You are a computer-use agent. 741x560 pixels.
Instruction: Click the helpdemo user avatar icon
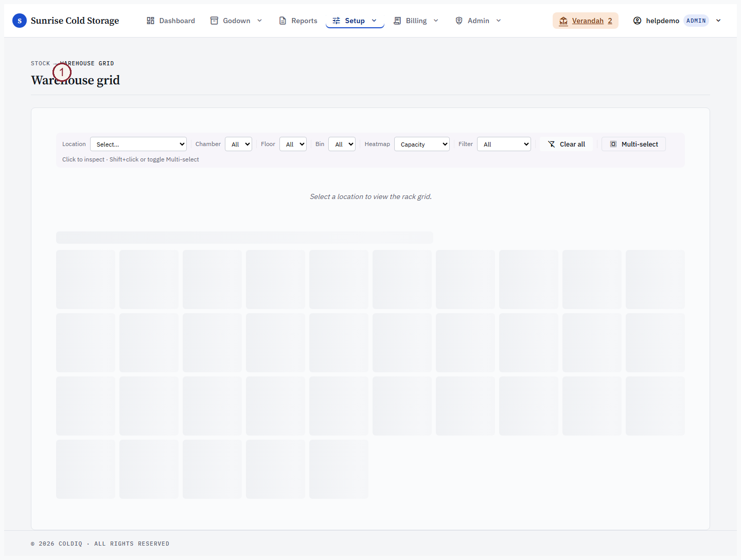pyautogui.click(x=637, y=21)
